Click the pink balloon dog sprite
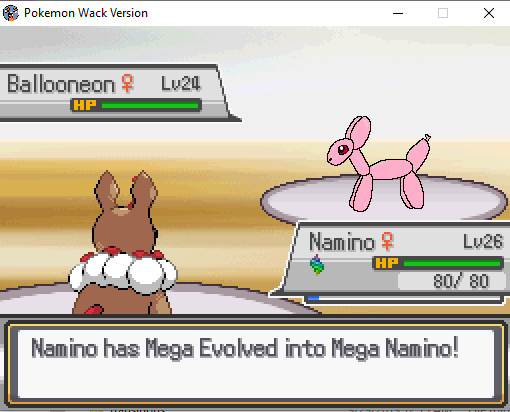 pyautogui.click(x=379, y=163)
